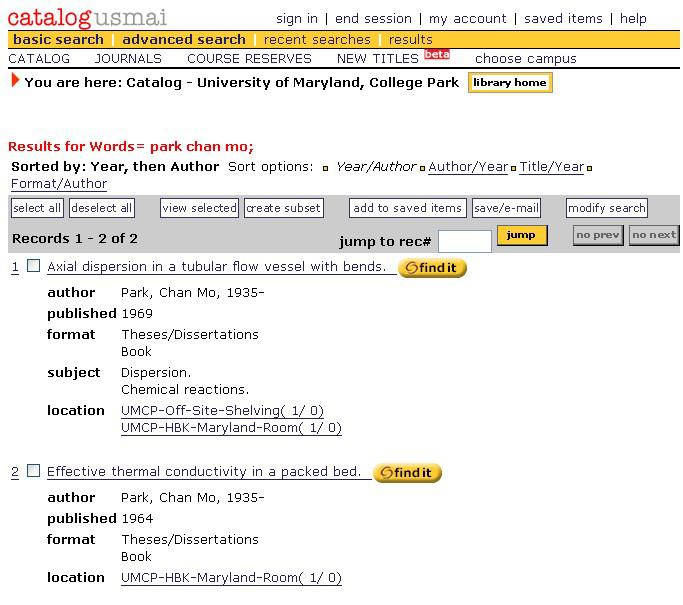Open the basic search tab
This screenshot has width=683, height=605.
point(58,40)
